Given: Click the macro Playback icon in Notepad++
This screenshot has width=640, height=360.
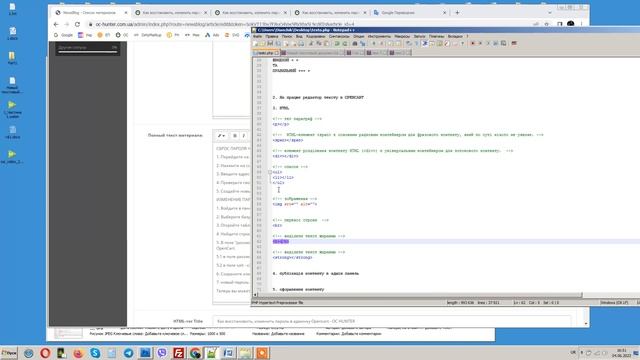Looking at the screenshot, I should (488, 43).
